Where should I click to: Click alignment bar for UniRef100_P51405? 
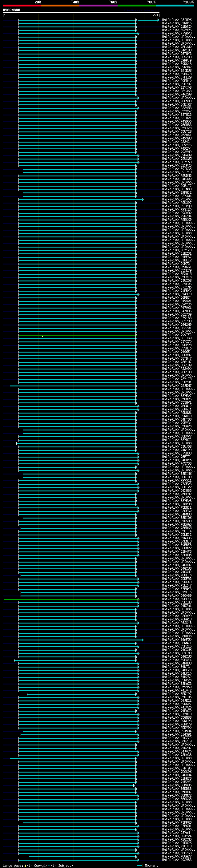pyautogui.click(x=81, y=200)
